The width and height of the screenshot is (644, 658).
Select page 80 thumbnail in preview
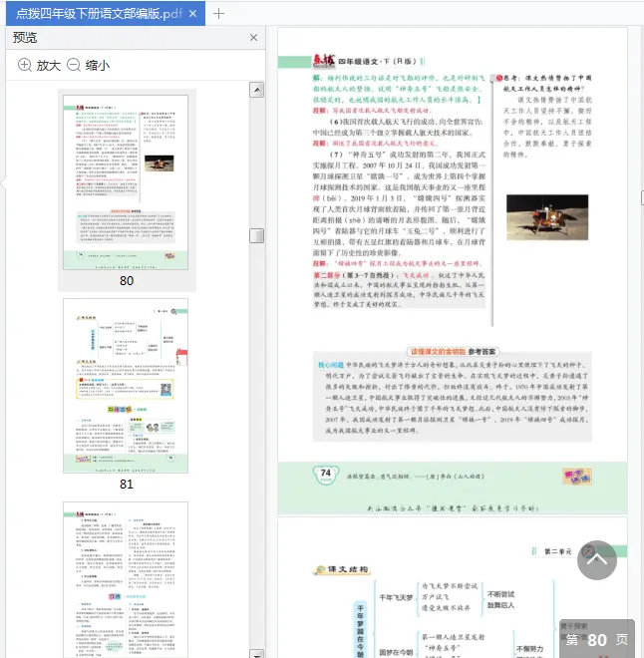tap(126, 182)
